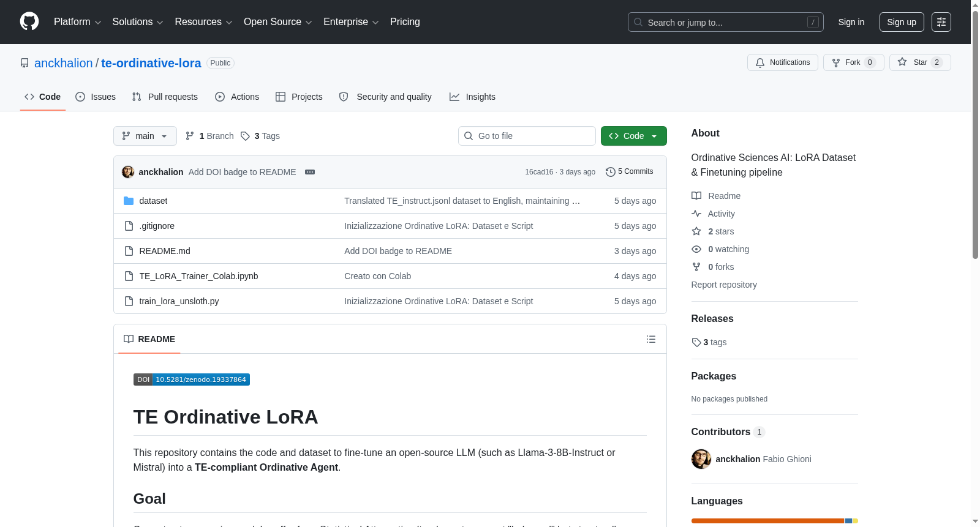Expand the Solutions dropdown

point(138,22)
